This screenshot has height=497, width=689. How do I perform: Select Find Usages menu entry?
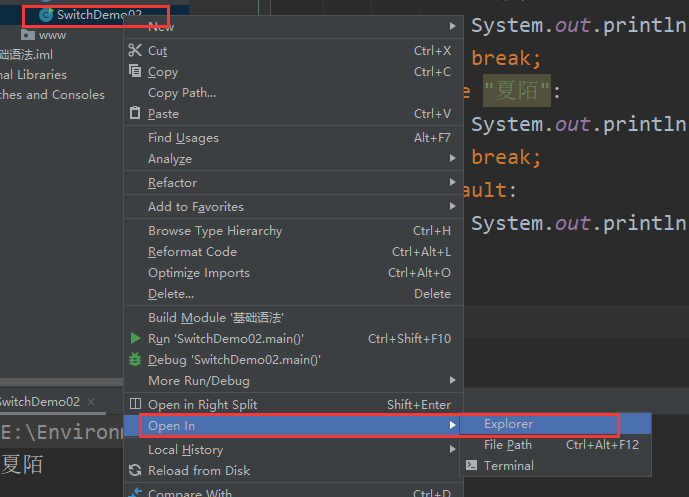click(x=294, y=138)
